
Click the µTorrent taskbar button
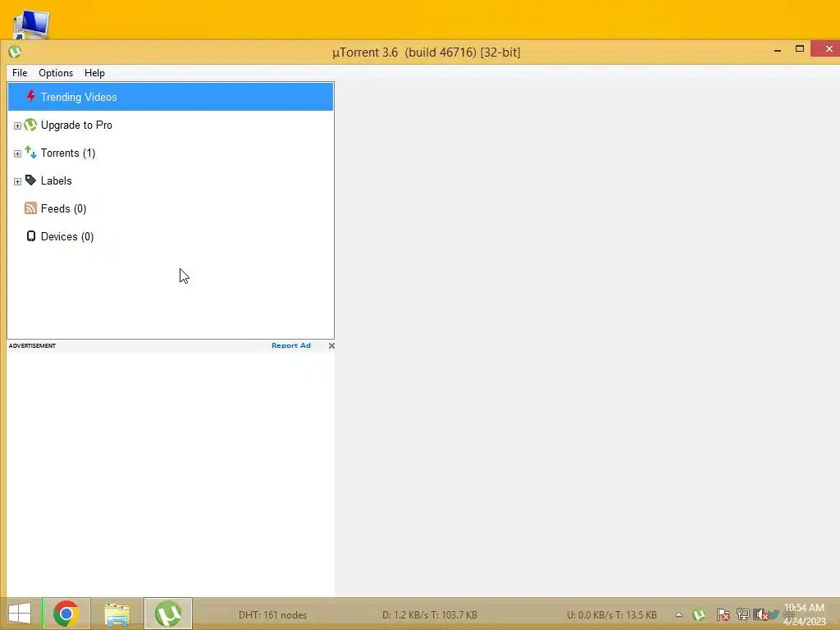tap(167, 614)
